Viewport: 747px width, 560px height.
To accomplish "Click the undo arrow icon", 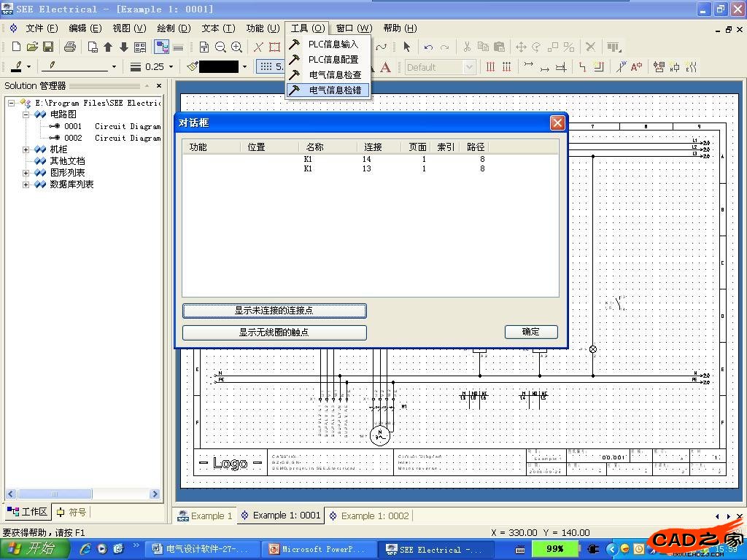I will (x=428, y=47).
